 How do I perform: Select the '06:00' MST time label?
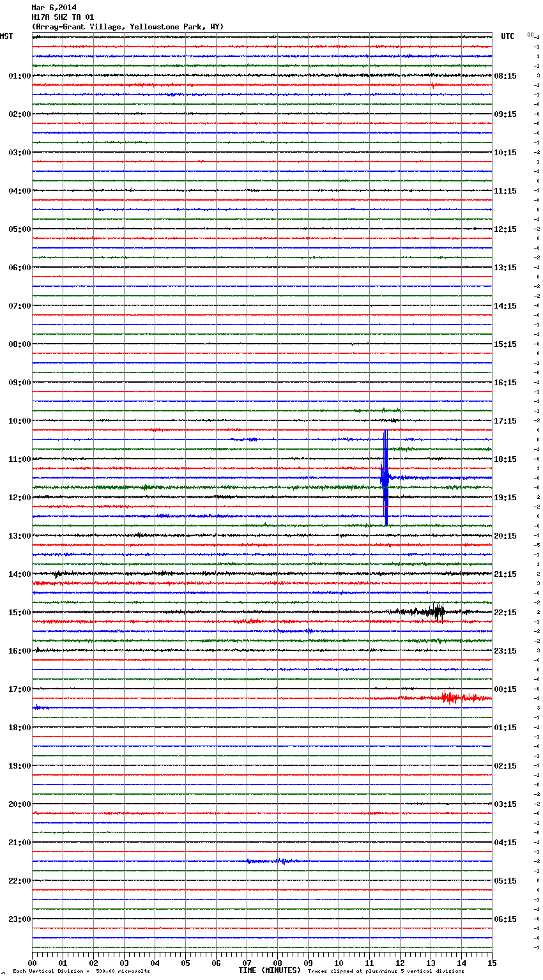pos(20,268)
